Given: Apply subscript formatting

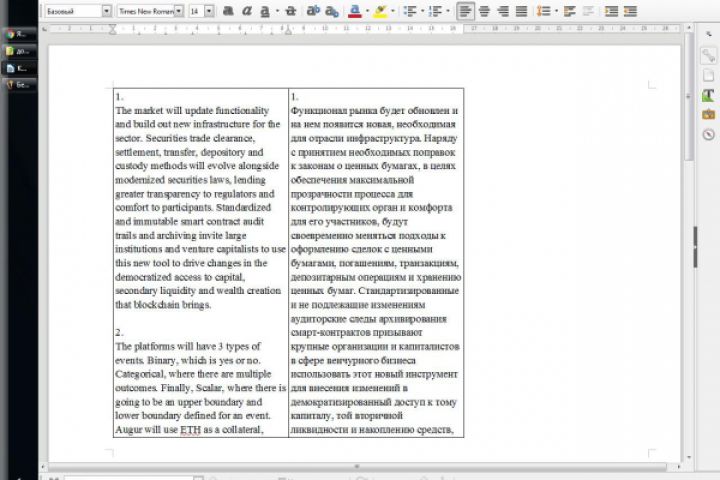Looking at the screenshot, I should pyautogui.click(x=332, y=11).
